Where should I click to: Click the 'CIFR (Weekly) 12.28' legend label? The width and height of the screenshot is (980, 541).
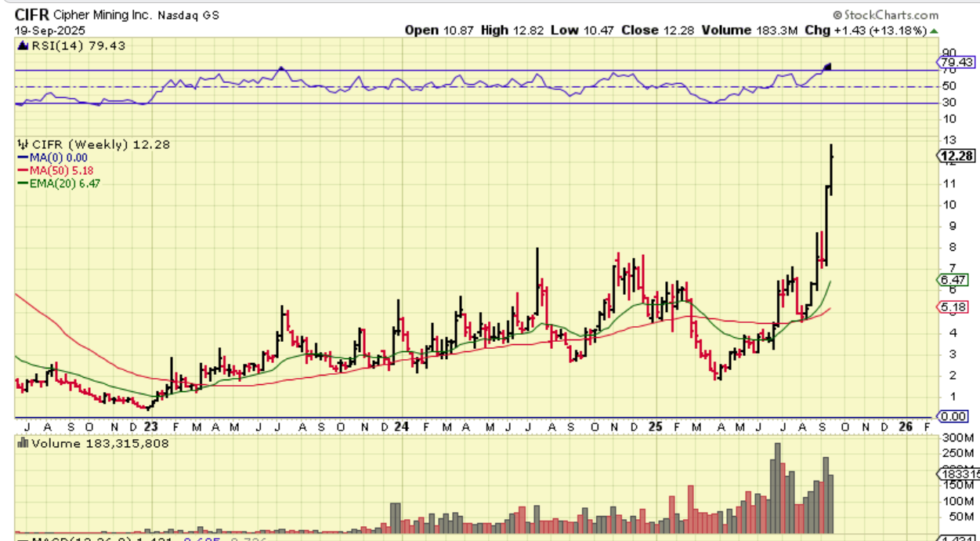click(99, 145)
